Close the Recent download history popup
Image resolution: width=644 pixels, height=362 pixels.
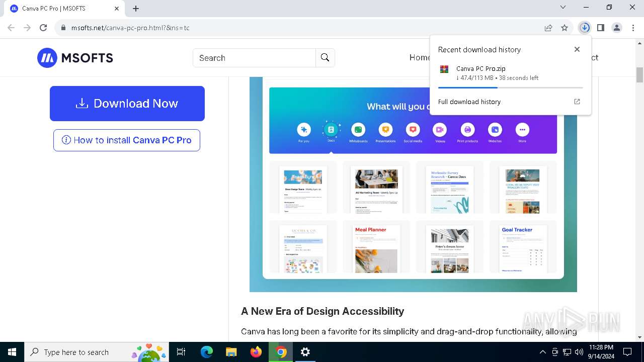click(577, 49)
